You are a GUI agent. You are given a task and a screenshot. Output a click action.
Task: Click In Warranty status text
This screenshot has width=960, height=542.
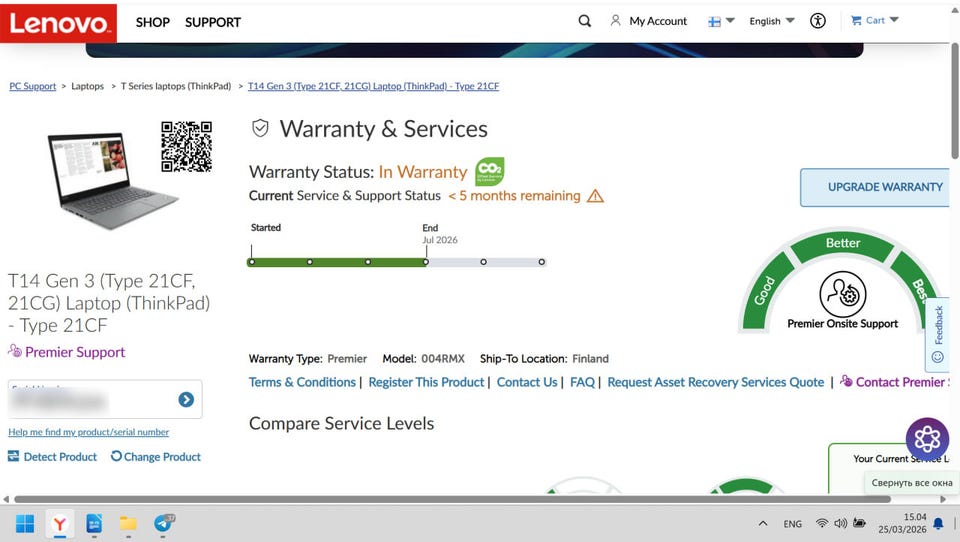coord(423,172)
